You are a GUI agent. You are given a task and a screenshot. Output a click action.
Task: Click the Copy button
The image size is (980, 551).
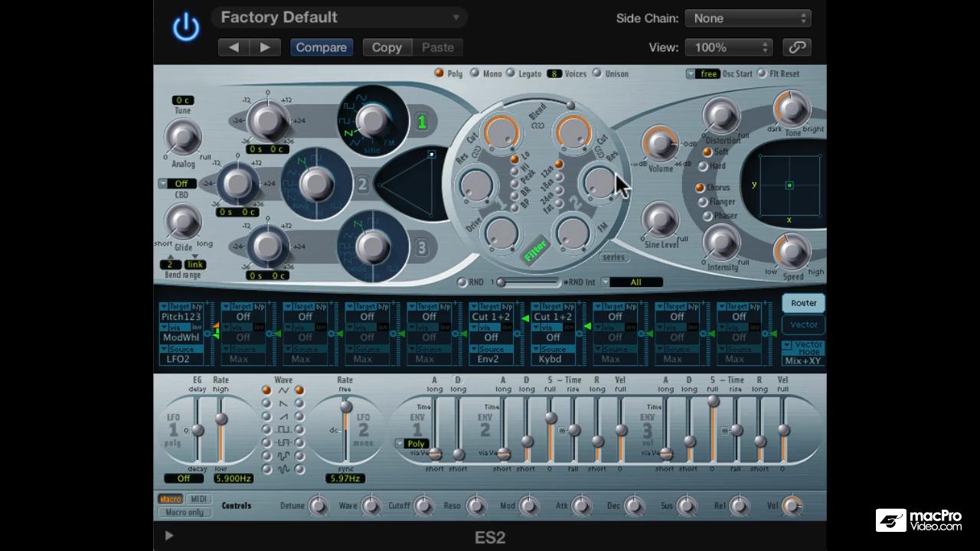(x=387, y=47)
